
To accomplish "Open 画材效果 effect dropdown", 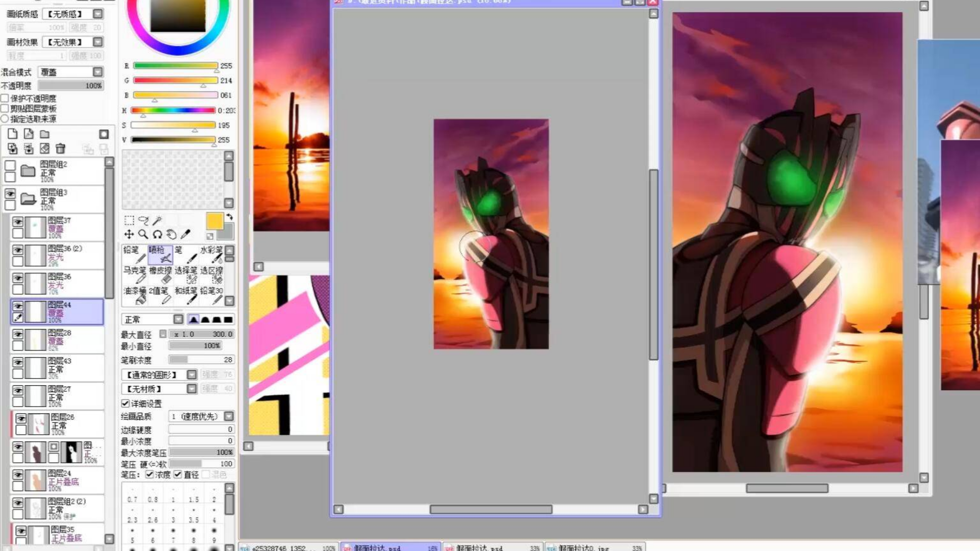I will point(98,42).
